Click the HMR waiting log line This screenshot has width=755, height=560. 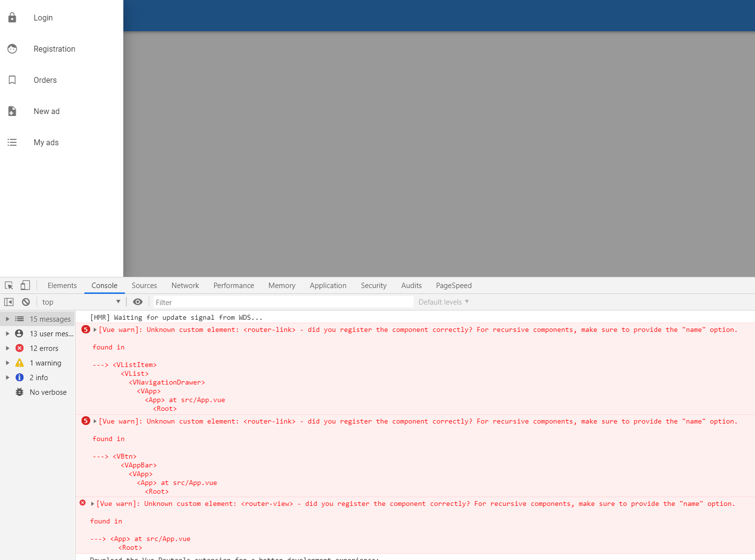(176, 317)
